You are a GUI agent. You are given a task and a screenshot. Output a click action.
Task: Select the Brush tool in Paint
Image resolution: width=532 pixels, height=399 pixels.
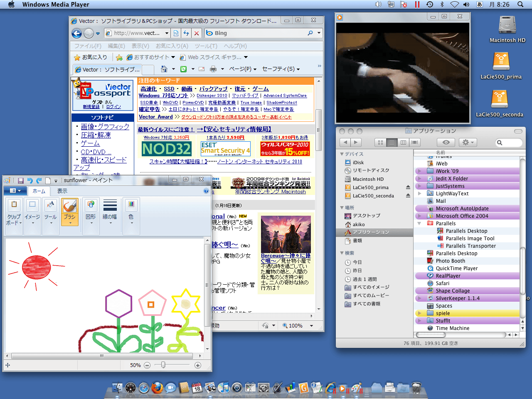(x=69, y=211)
